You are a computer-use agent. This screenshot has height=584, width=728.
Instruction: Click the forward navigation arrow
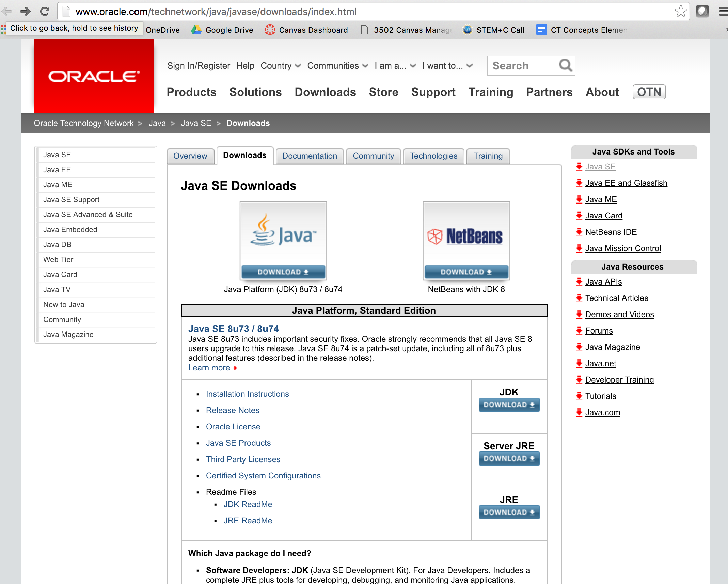pyautogui.click(x=25, y=12)
